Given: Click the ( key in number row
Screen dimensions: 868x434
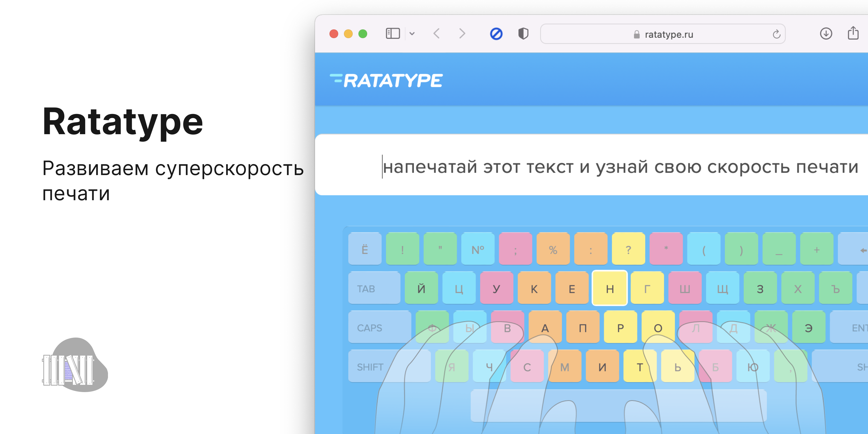Looking at the screenshot, I should pyautogui.click(x=704, y=249).
